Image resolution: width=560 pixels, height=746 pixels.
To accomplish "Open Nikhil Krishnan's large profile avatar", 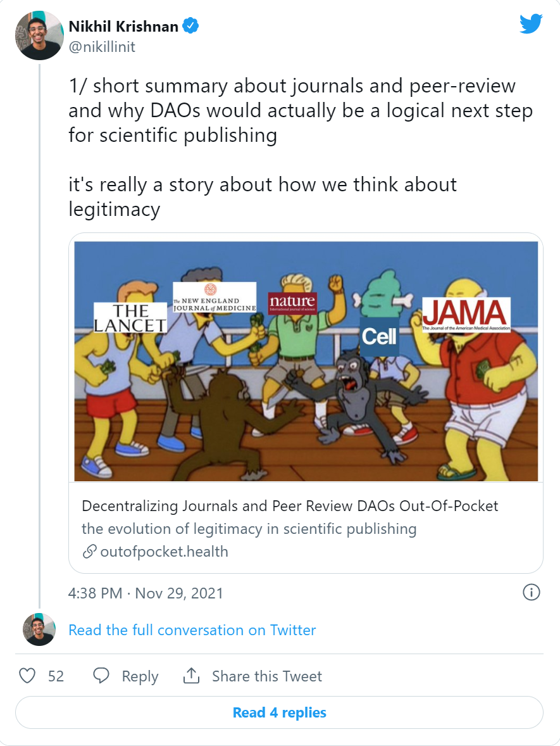I will [39, 35].
